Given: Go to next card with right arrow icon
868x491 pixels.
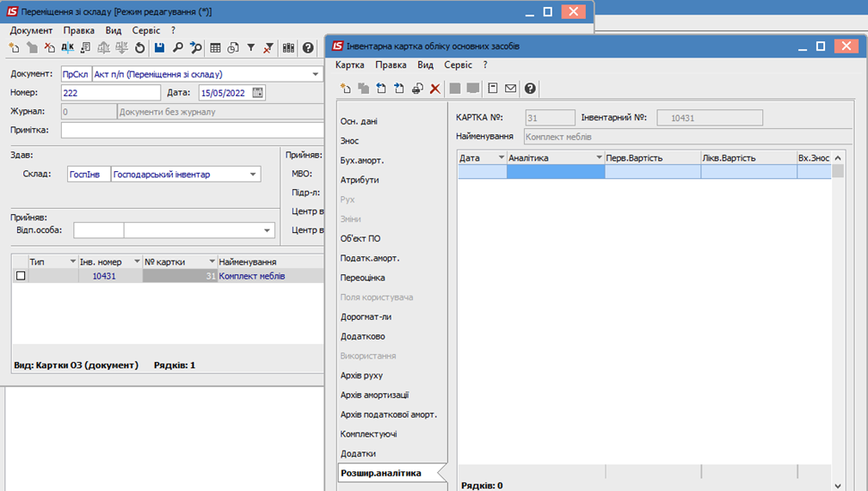Looking at the screenshot, I should [x=398, y=89].
